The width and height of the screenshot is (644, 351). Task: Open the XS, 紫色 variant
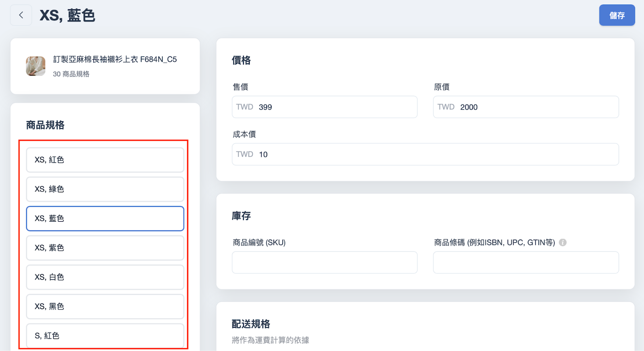tap(105, 248)
